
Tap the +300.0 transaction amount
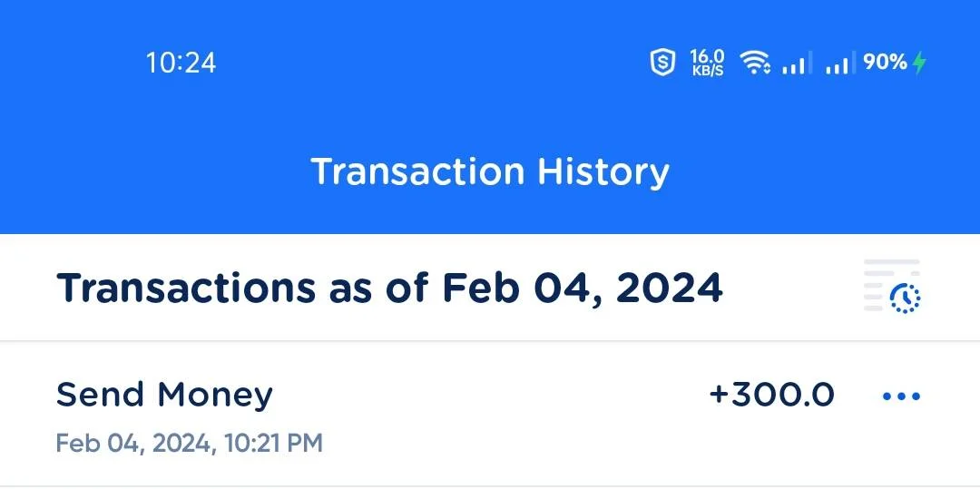pos(772,396)
